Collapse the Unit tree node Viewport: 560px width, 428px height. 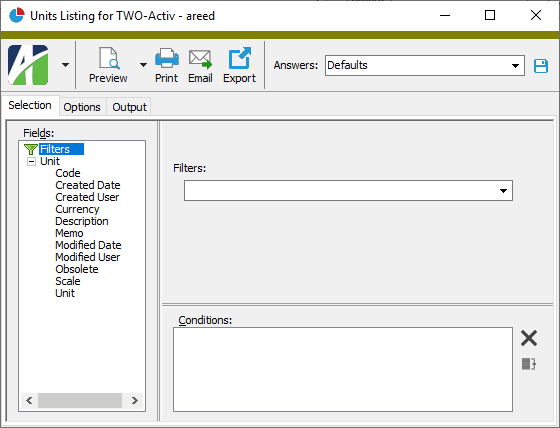pyautogui.click(x=31, y=161)
